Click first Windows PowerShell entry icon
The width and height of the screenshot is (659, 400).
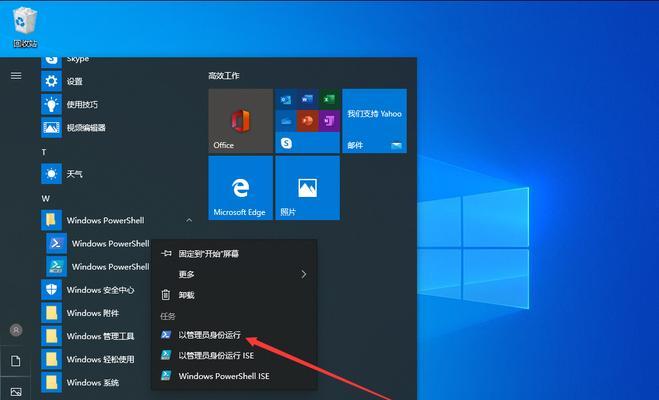tap(56, 243)
